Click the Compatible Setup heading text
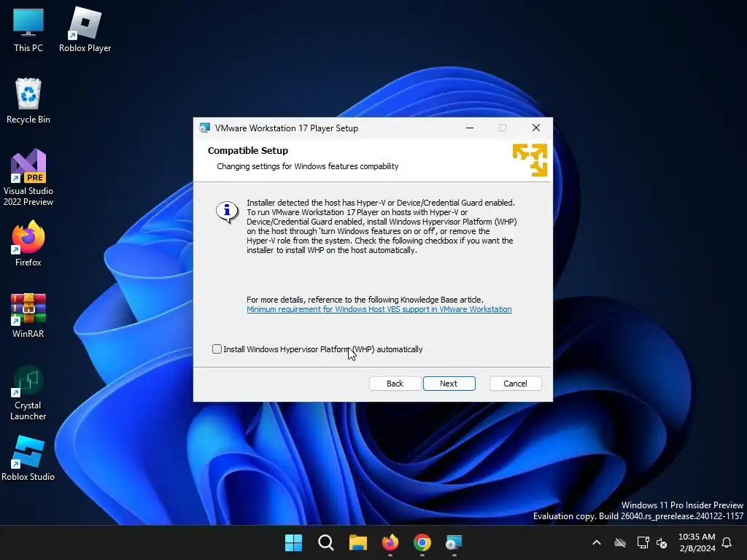The height and width of the screenshot is (560, 747). 248,150
